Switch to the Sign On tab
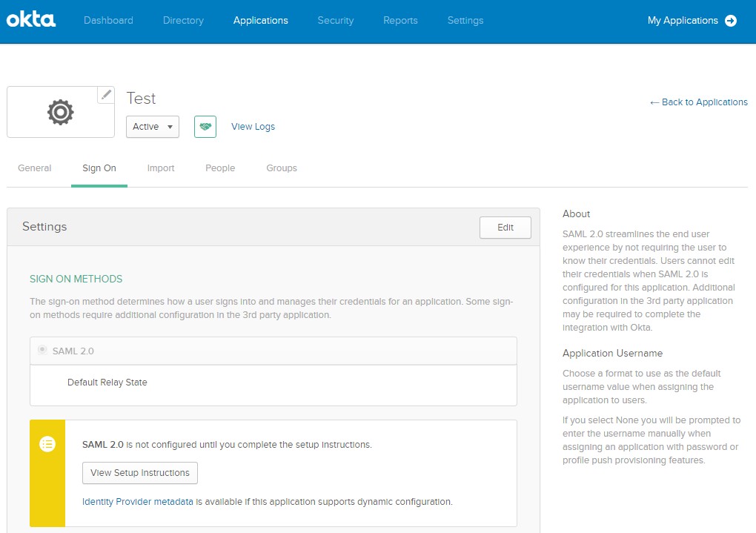Image resolution: width=756 pixels, height=533 pixels. [99, 168]
